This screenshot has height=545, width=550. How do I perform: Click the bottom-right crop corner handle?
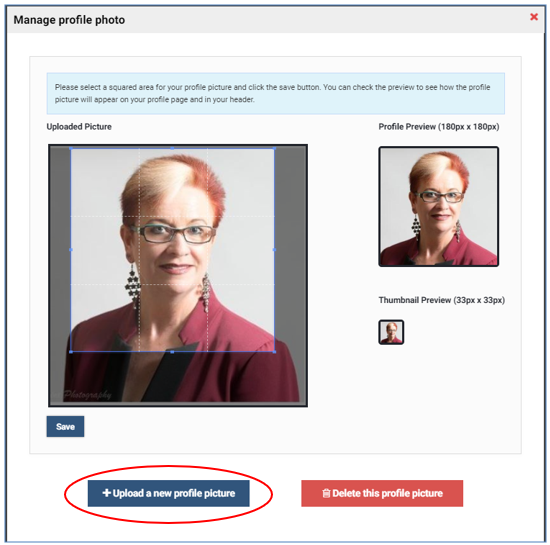(274, 351)
